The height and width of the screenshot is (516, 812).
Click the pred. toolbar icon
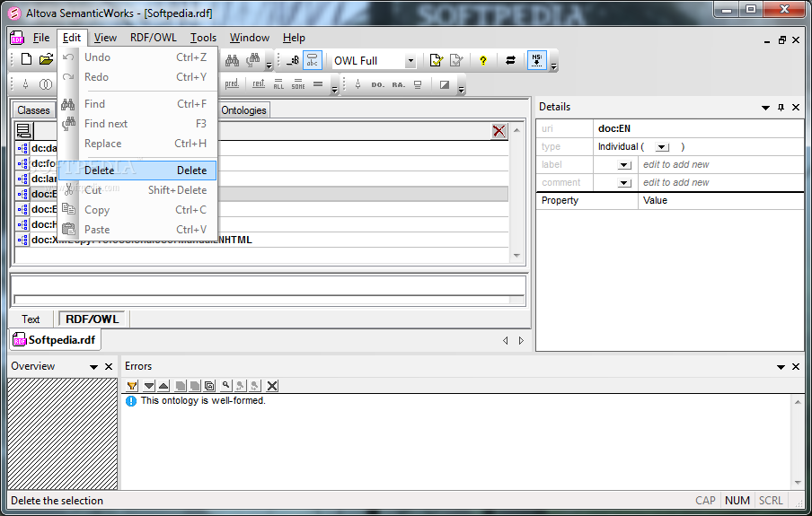[232, 83]
